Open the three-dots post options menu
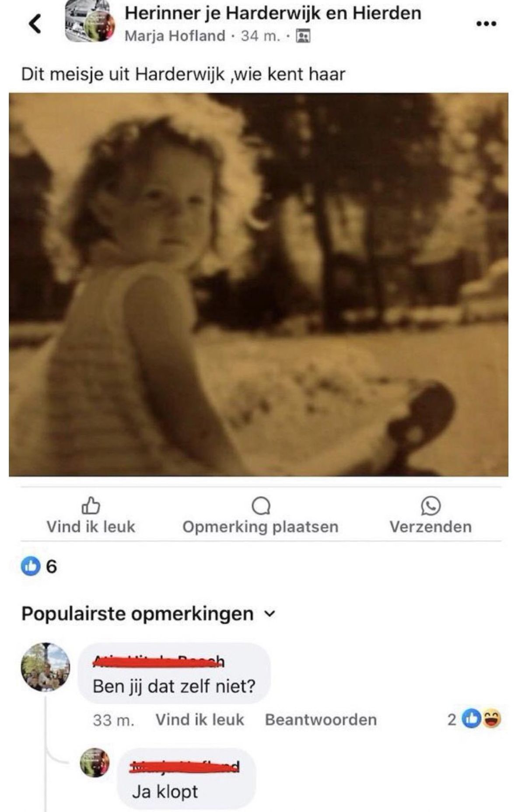Viewport: 525px width, 812px height. 486,24
